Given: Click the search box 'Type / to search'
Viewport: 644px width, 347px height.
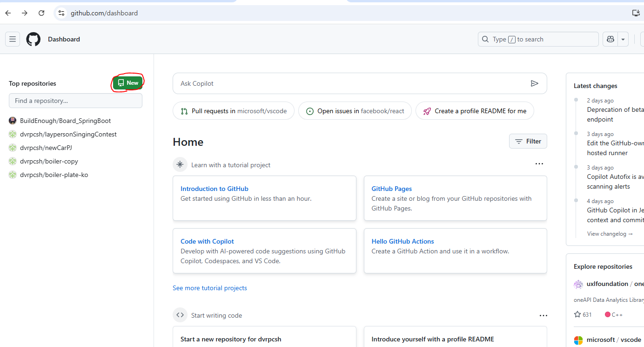Looking at the screenshot, I should [538, 39].
